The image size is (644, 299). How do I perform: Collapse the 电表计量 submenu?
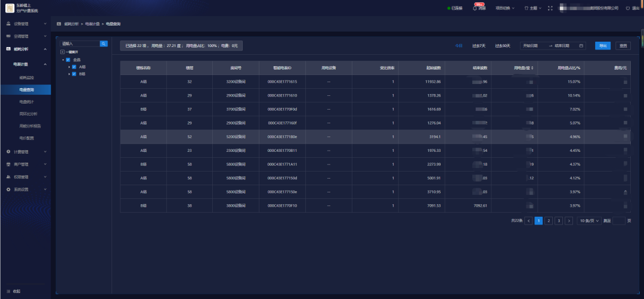45,64
